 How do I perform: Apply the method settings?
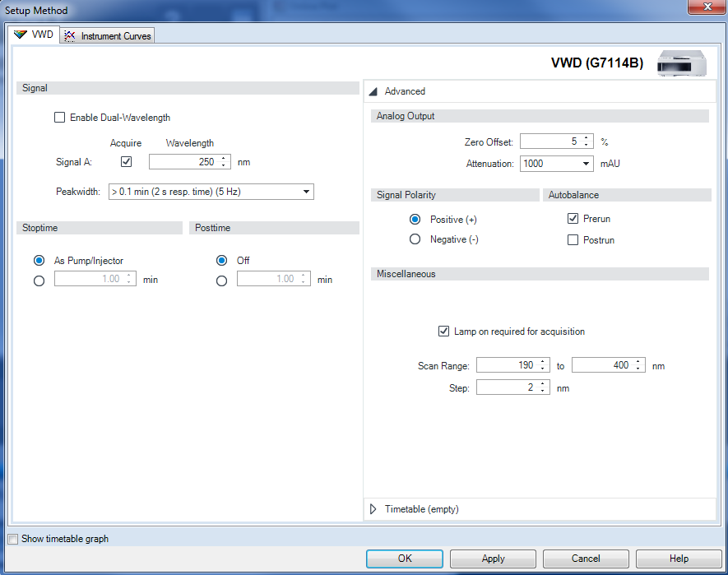pos(492,559)
